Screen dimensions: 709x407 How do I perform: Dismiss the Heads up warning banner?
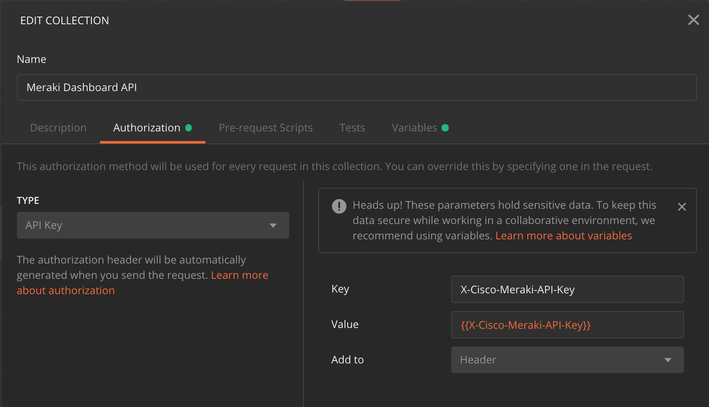pos(682,207)
